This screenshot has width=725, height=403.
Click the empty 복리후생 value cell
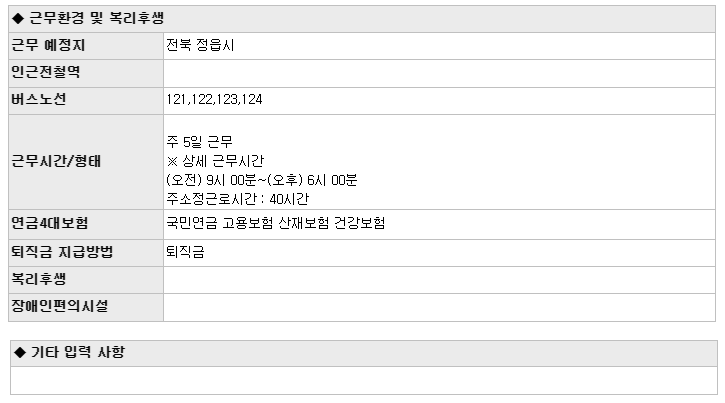point(439,280)
